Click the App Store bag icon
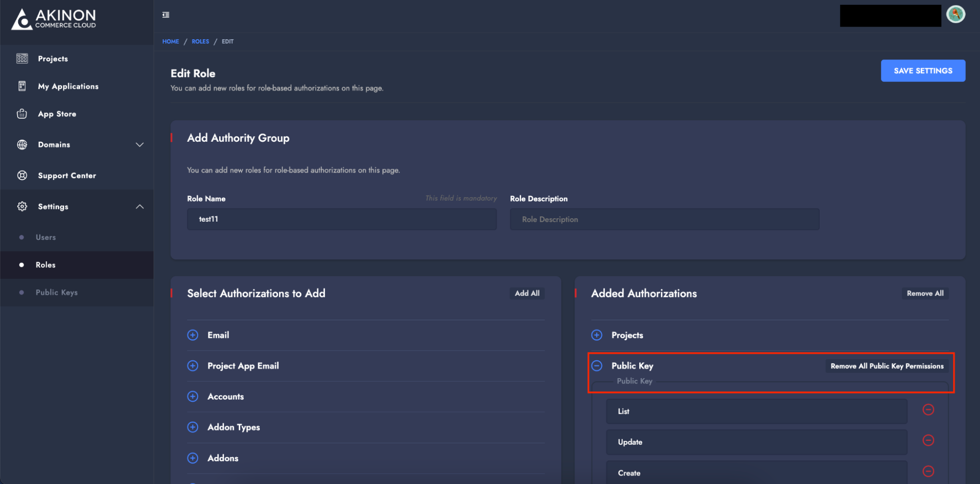Image resolution: width=980 pixels, height=484 pixels. pyautogui.click(x=22, y=114)
